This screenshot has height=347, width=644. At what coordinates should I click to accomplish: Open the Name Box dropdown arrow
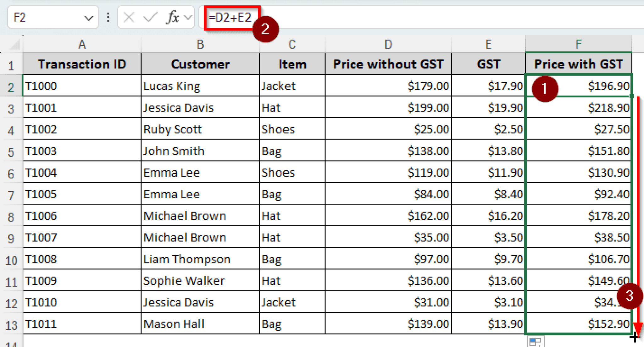89,17
